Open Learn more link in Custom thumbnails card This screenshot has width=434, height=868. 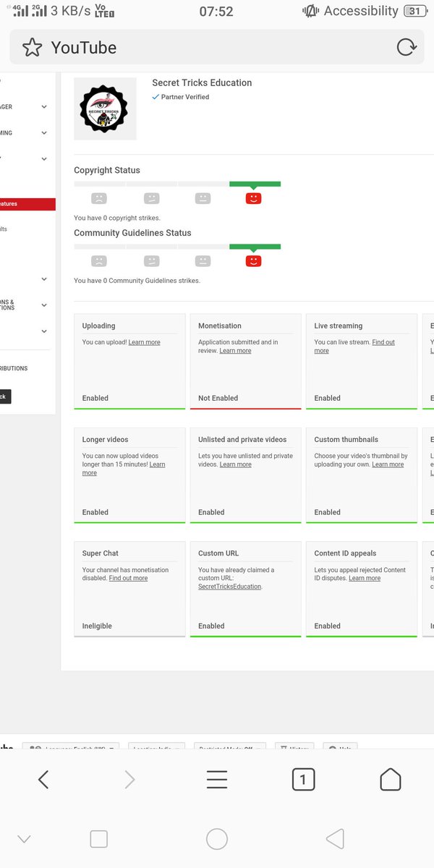coord(388,464)
